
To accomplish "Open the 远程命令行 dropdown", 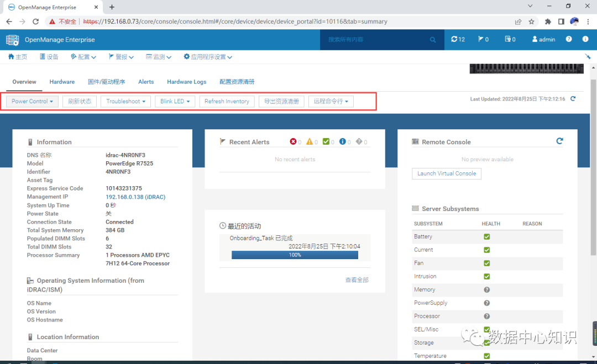I will click(x=331, y=101).
